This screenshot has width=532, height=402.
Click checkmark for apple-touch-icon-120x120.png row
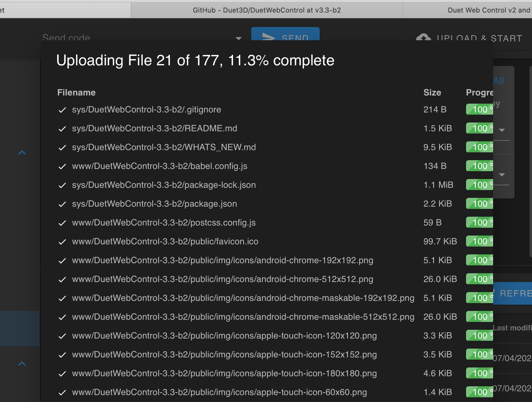click(x=62, y=336)
